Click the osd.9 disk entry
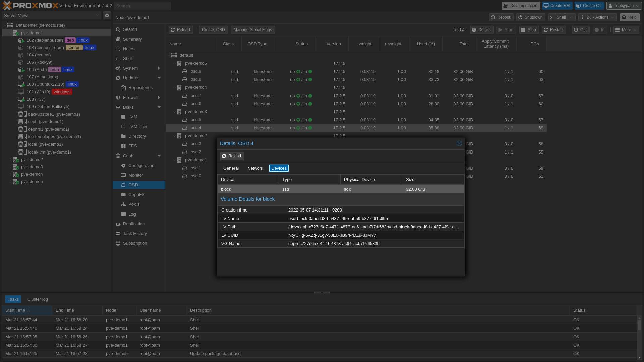Viewport: 644px width, 362px height. pos(196,71)
